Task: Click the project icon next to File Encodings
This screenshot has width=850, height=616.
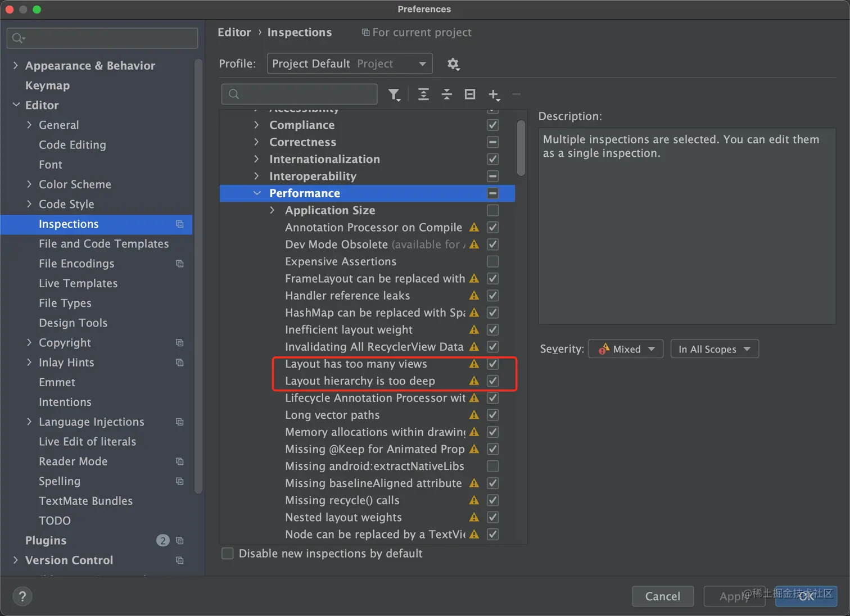Action: (x=180, y=264)
